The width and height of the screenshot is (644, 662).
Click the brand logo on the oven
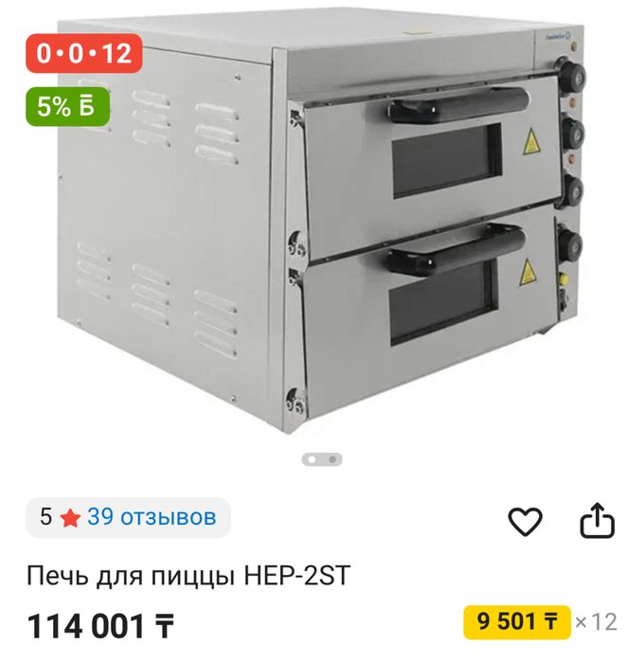[x=558, y=37]
